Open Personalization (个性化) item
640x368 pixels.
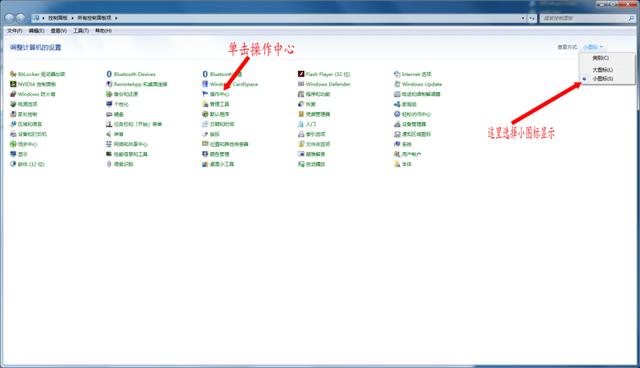[117, 104]
